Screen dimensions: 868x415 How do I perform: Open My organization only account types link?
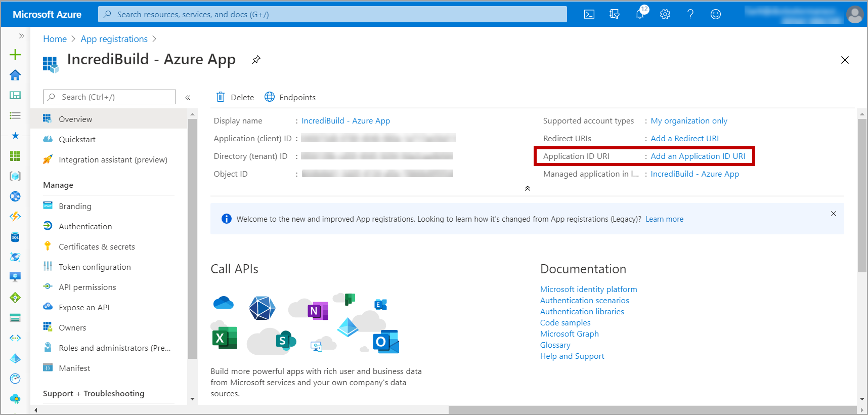coord(689,120)
